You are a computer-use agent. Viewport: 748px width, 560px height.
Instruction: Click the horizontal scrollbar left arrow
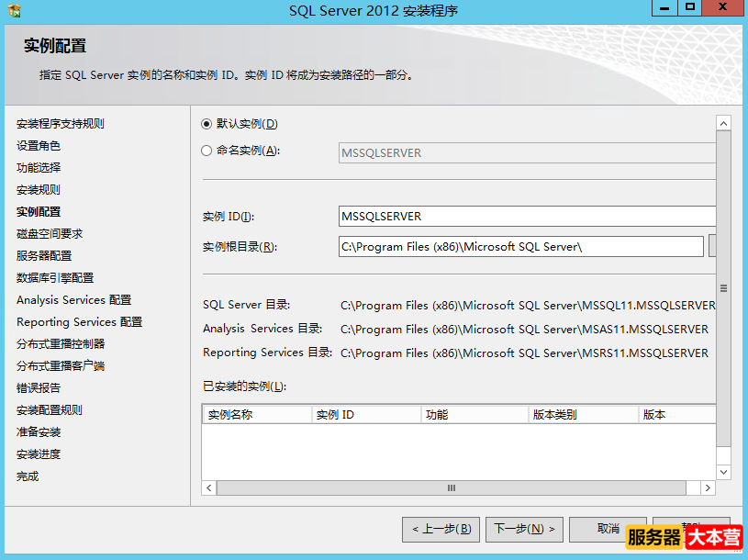209,488
